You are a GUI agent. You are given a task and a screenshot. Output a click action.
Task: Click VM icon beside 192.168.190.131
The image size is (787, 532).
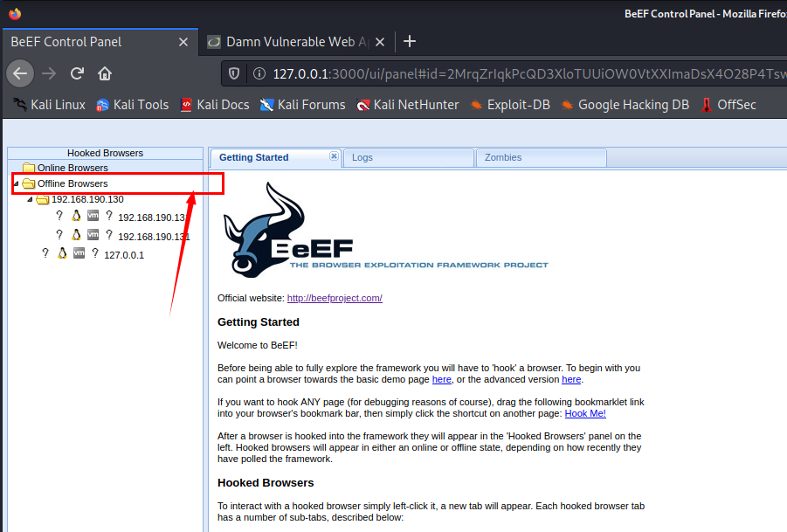coord(93,234)
